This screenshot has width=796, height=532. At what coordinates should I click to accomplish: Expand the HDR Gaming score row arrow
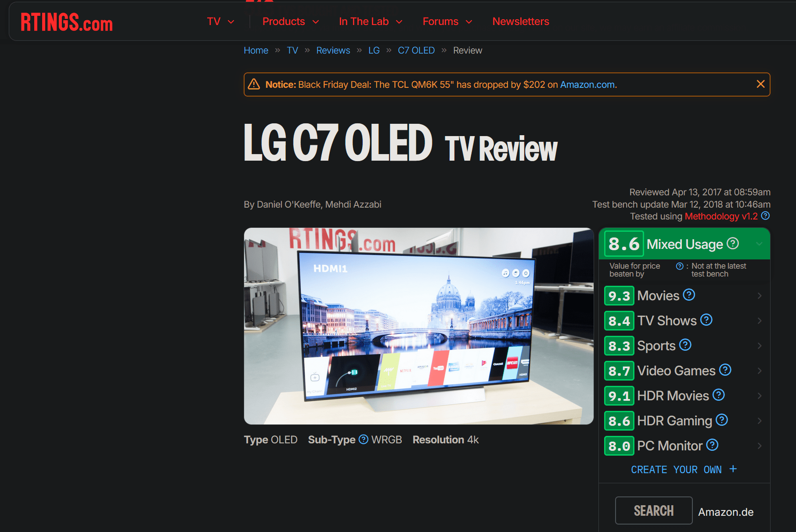coord(760,421)
